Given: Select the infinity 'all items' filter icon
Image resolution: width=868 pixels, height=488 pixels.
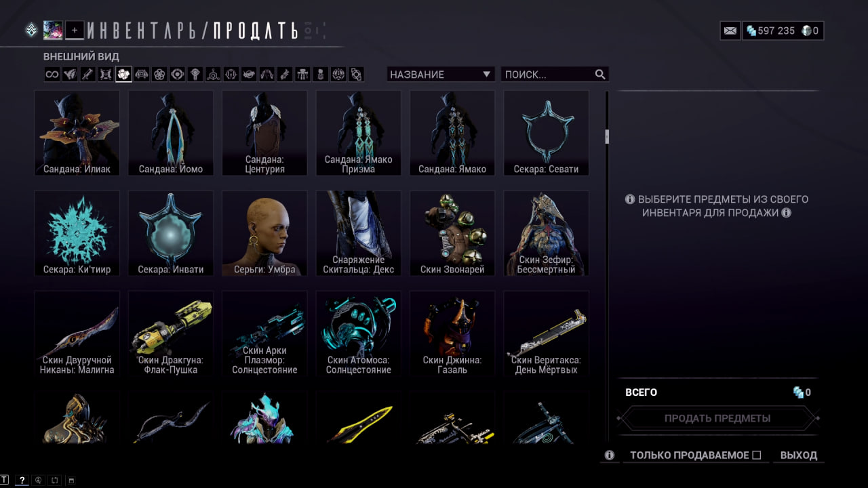Looking at the screenshot, I should pyautogui.click(x=52, y=75).
